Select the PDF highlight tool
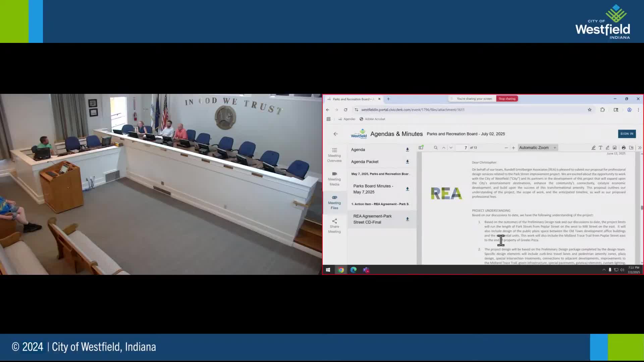This screenshot has height=362, width=644. (593, 147)
